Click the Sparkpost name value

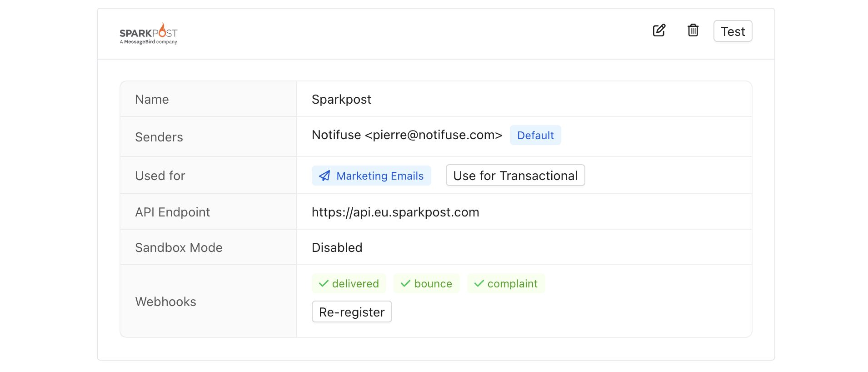(x=341, y=100)
